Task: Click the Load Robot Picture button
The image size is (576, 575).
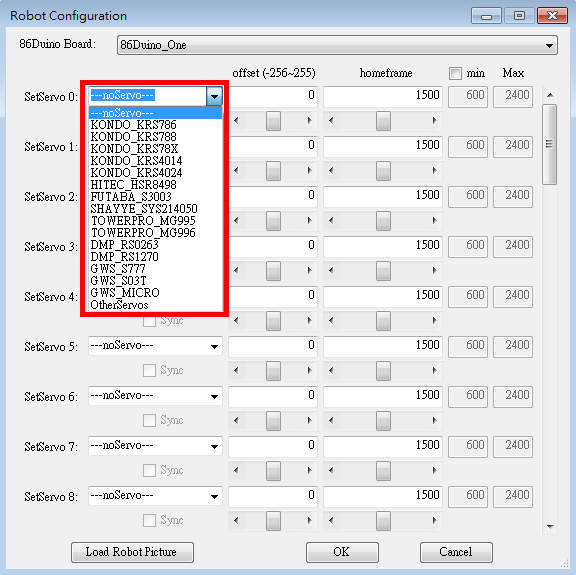Action: [x=132, y=552]
